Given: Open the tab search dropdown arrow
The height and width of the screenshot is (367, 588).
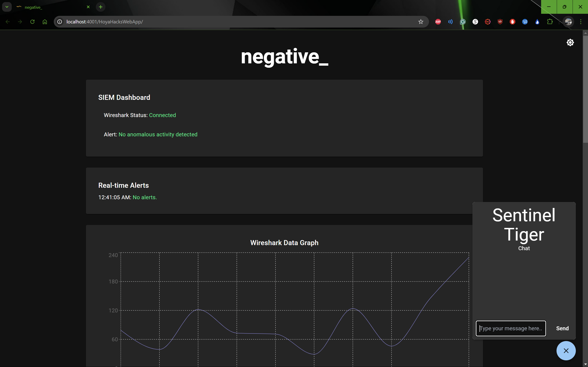Looking at the screenshot, I should (7, 7).
